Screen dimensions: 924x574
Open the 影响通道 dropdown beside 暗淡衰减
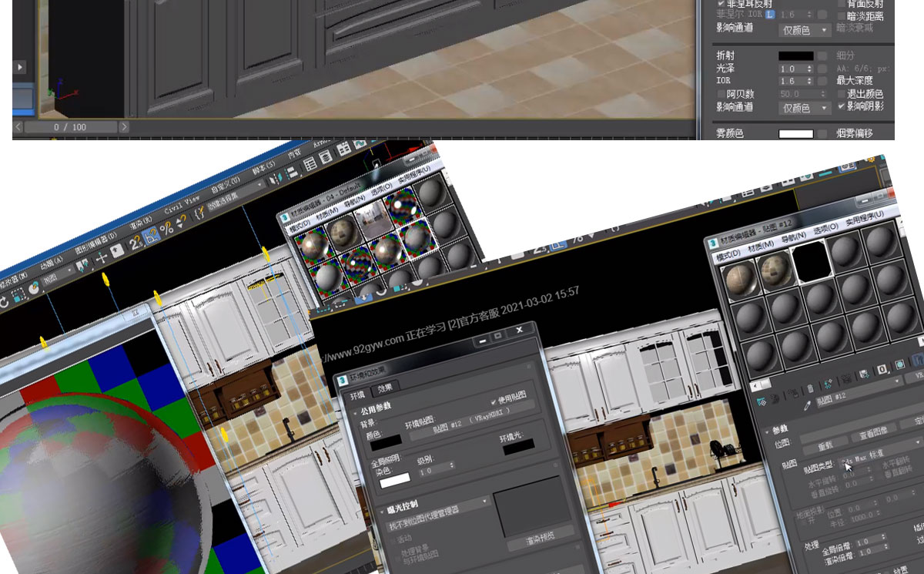805,29
